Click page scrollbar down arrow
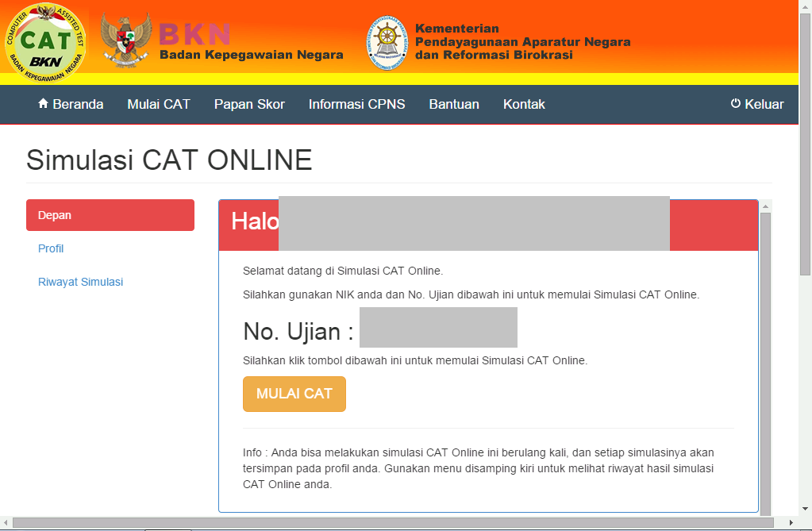Viewport: 812px width, 531px height. (x=805, y=509)
